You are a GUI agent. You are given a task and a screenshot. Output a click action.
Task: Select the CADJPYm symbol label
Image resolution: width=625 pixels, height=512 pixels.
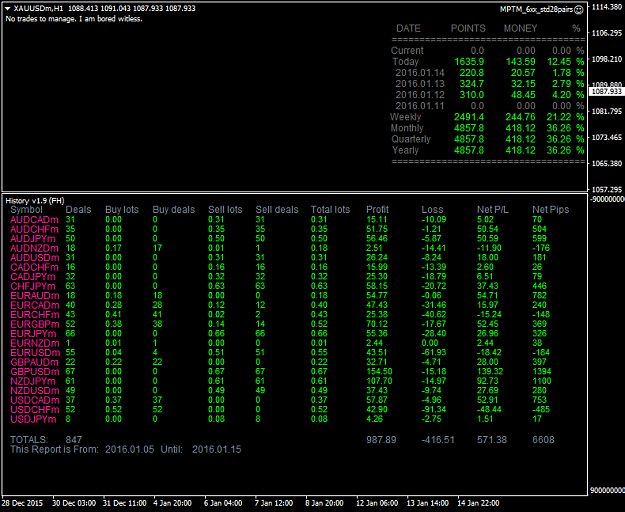[33, 277]
